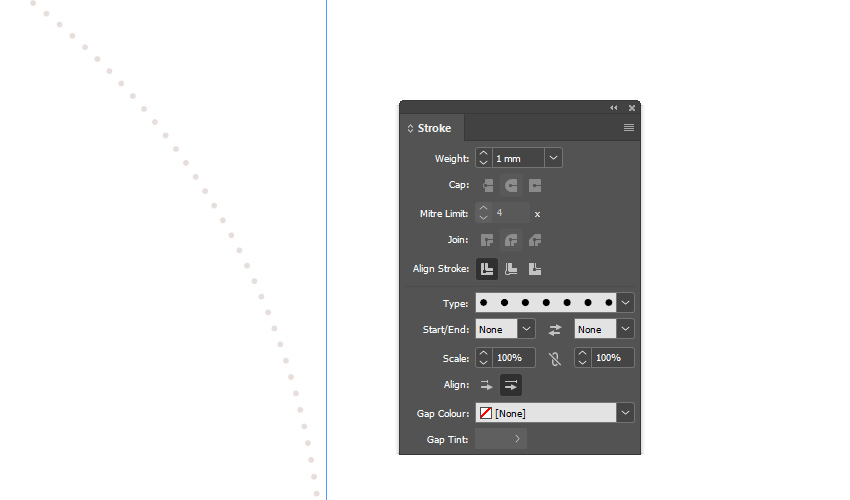Click the end Scale 100% field
The width and height of the screenshot is (850, 500).
coord(612,358)
